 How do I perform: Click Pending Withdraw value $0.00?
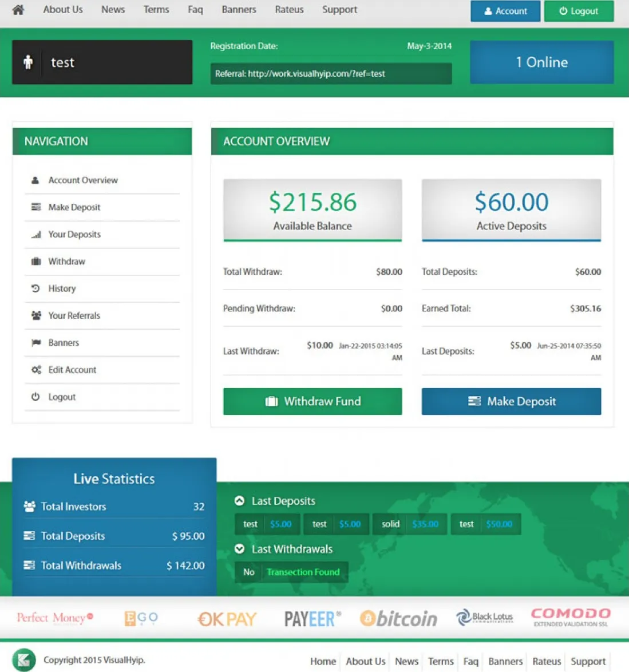coord(391,309)
